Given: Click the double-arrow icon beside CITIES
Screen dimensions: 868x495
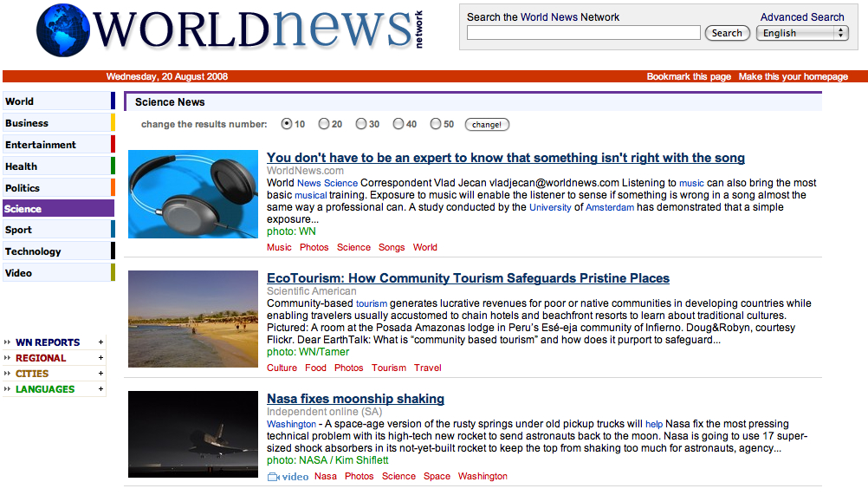Looking at the screenshot, I should (x=7, y=373).
